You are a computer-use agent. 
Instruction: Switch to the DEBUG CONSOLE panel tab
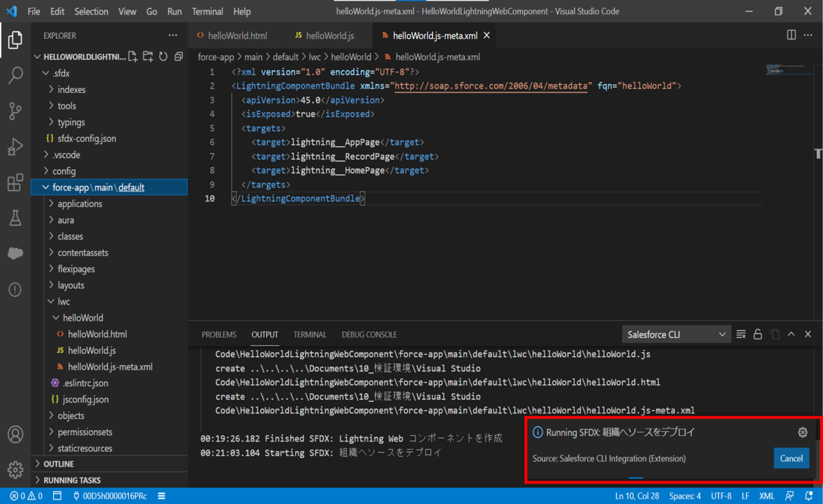(369, 335)
